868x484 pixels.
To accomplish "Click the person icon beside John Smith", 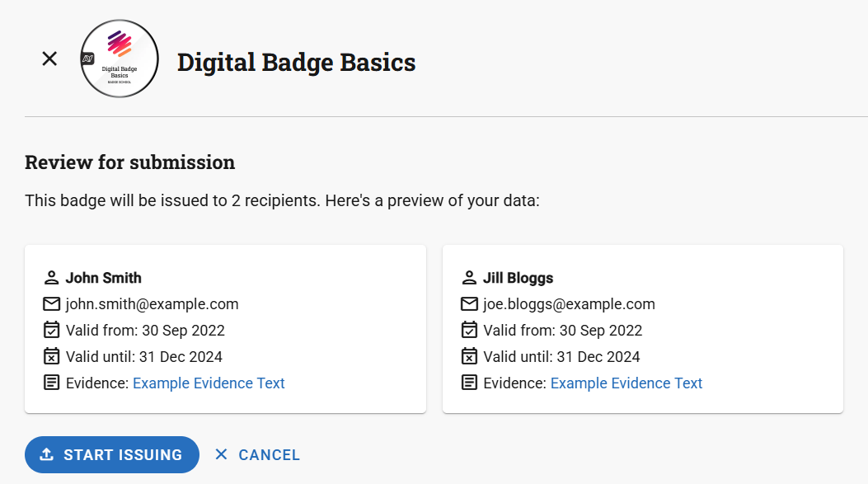I will pyautogui.click(x=52, y=278).
